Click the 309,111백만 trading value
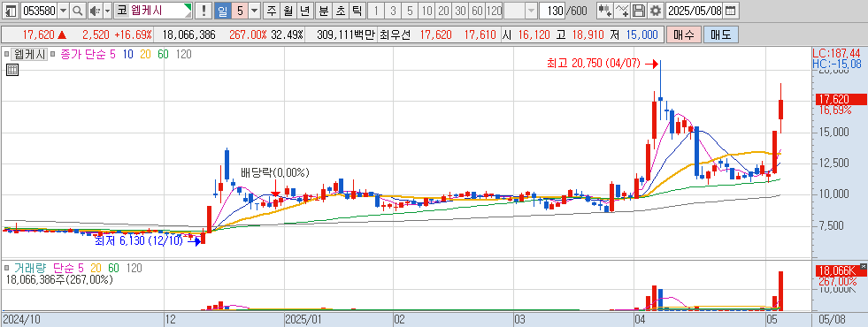This screenshot has width=868, height=327. click(x=345, y=34)
